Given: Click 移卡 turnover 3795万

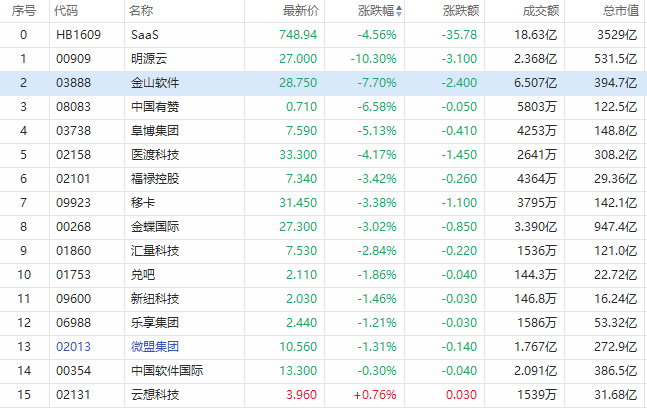Looking at the screenshot, I should [537, 203].
